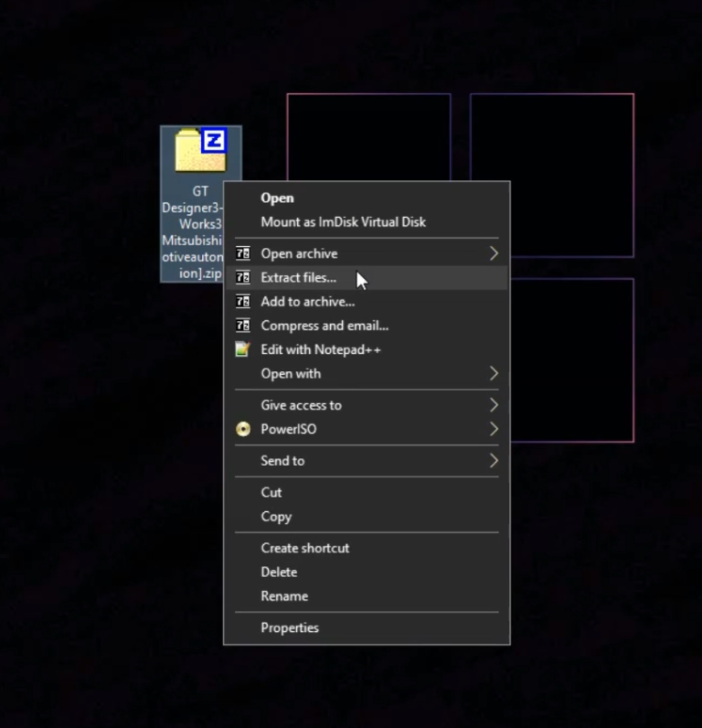Select Rename in the context menu
The image size is (702, 728).
pyautogui.click(x=284, y=595)
